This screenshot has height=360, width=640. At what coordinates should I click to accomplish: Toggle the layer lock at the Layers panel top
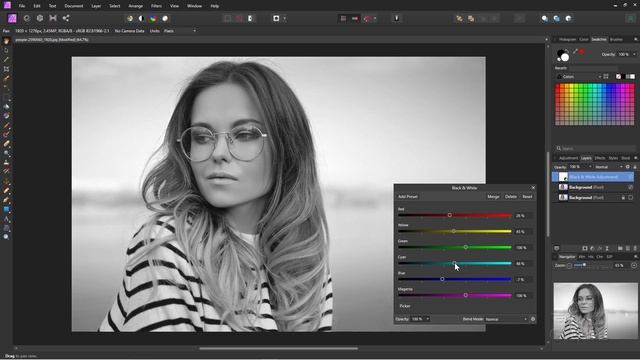635,167
